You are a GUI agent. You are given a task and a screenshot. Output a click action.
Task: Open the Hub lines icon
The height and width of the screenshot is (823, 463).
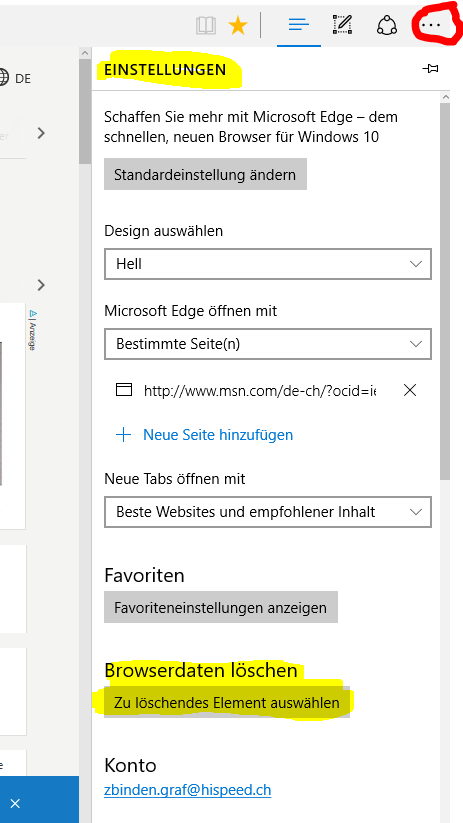[x=299, y=25]
